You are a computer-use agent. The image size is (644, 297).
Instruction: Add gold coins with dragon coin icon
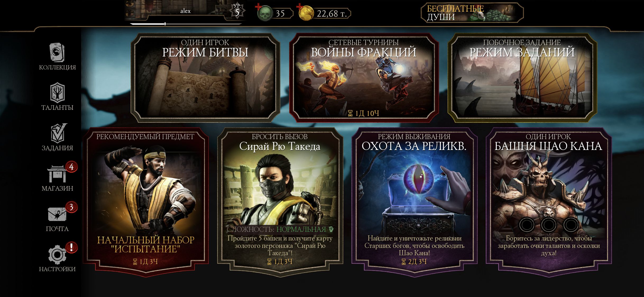pos(306,13)
